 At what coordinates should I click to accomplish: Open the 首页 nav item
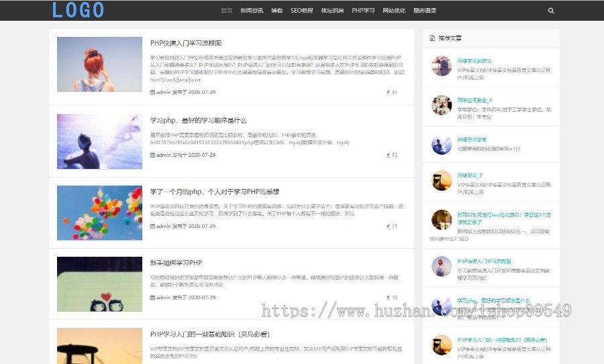pyautogui.click(x=227, y=10)
